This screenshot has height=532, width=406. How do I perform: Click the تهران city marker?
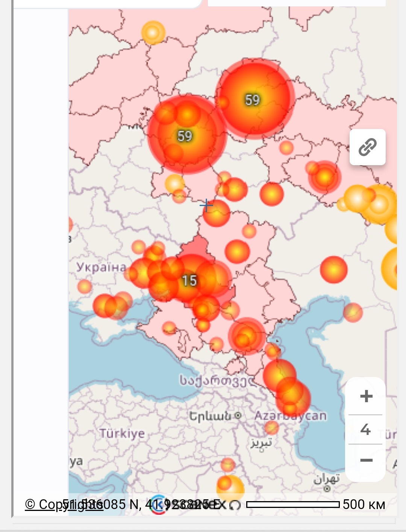point(327,488)
